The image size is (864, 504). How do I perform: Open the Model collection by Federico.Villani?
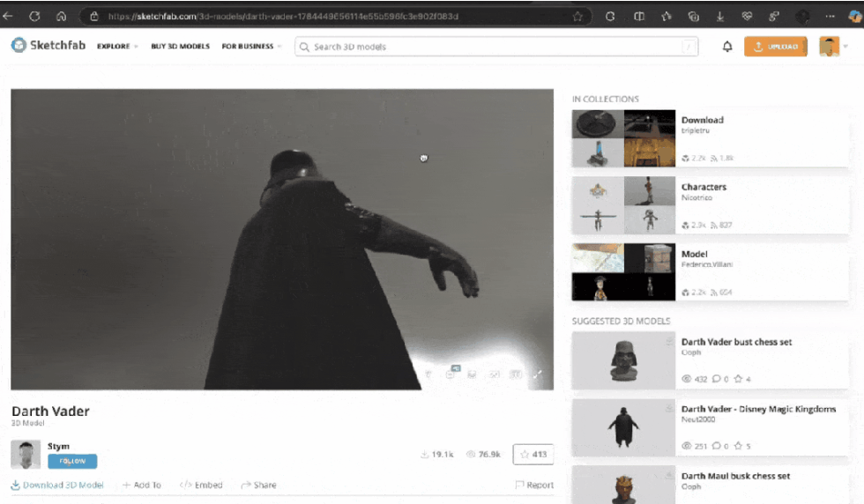[695, 255]
